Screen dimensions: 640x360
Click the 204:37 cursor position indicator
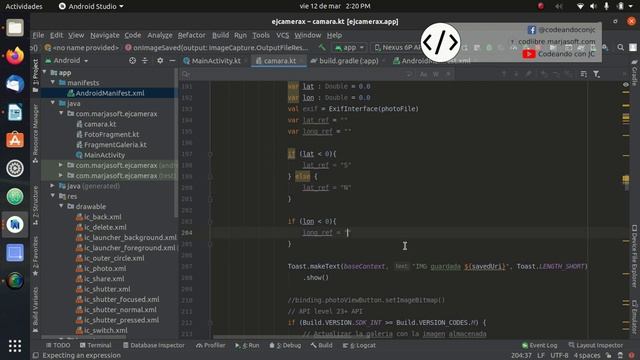point(521,356)
